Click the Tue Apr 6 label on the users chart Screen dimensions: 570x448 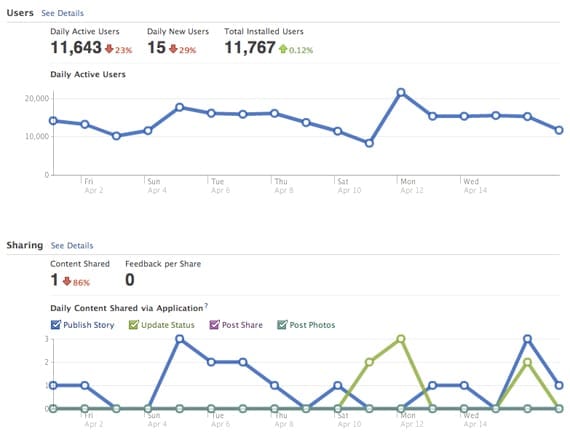click(221, 186)
